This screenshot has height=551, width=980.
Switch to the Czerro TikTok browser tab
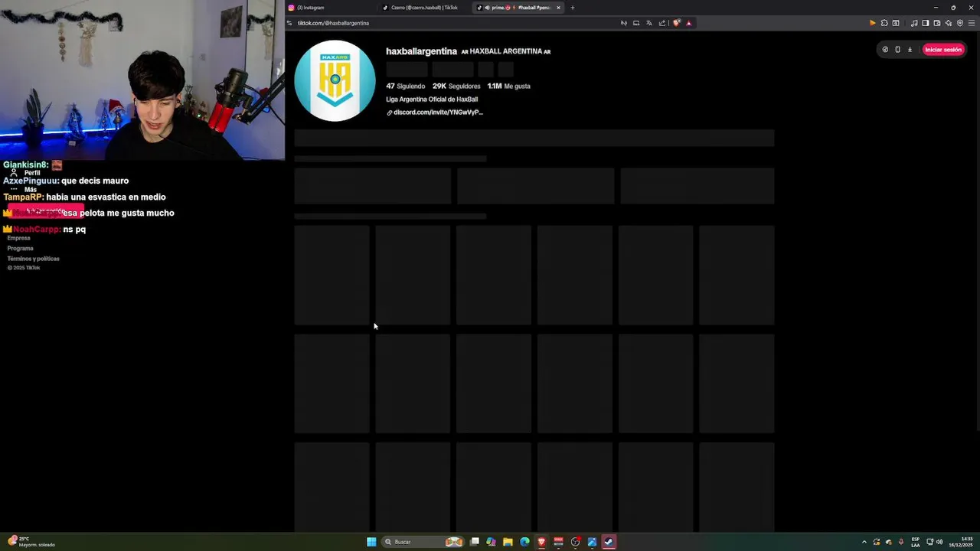tap(426, 8)
